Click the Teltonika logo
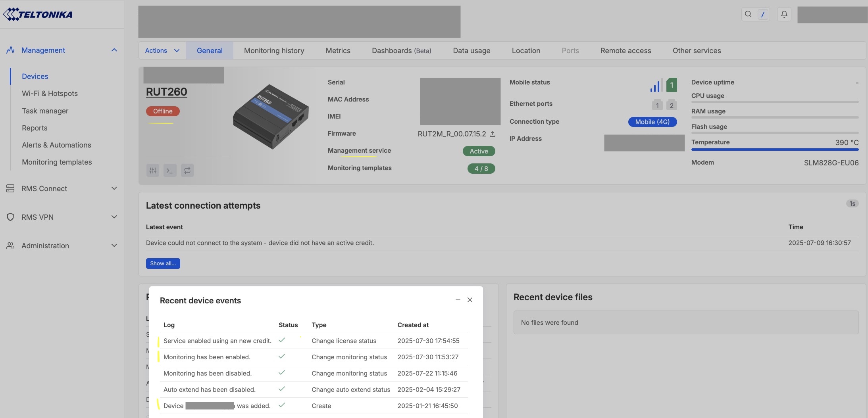Viewport: 868px width, 418px height. click(38, 14)
